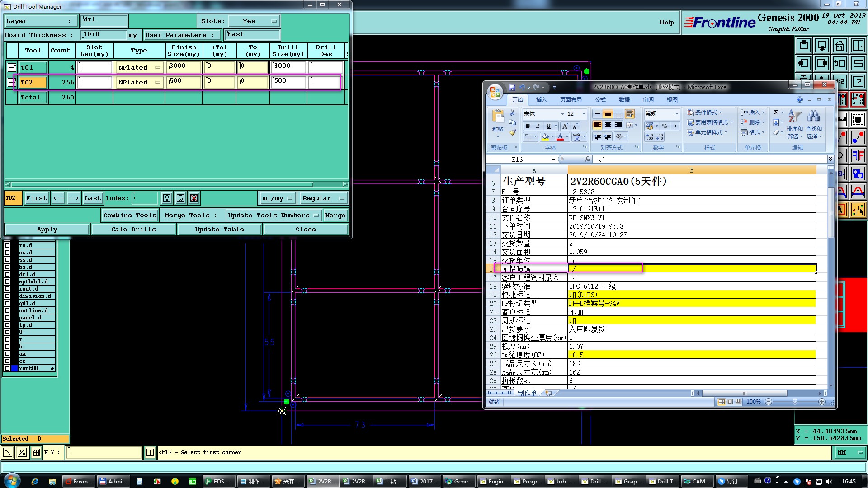868x488 pixels.
Task: Click the wrap text icon
Action: point(630,114)
